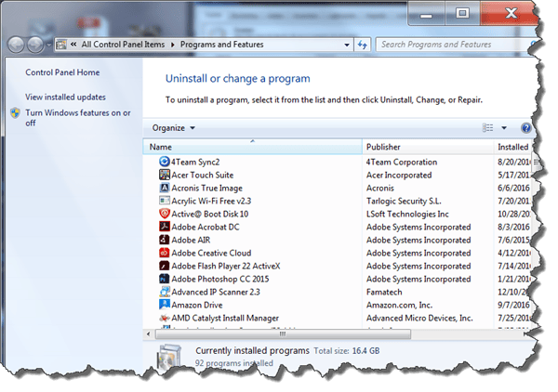This screenshot has width=558, height=392.
Task: Select the Adobe Acrobat DC icon
Action: click(x=164, y=227)
